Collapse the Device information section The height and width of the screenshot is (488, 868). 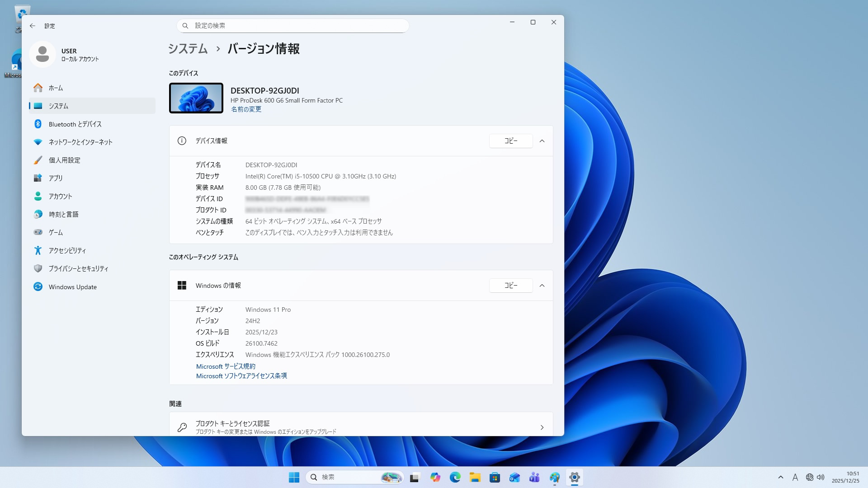click(x=542, y=141)
